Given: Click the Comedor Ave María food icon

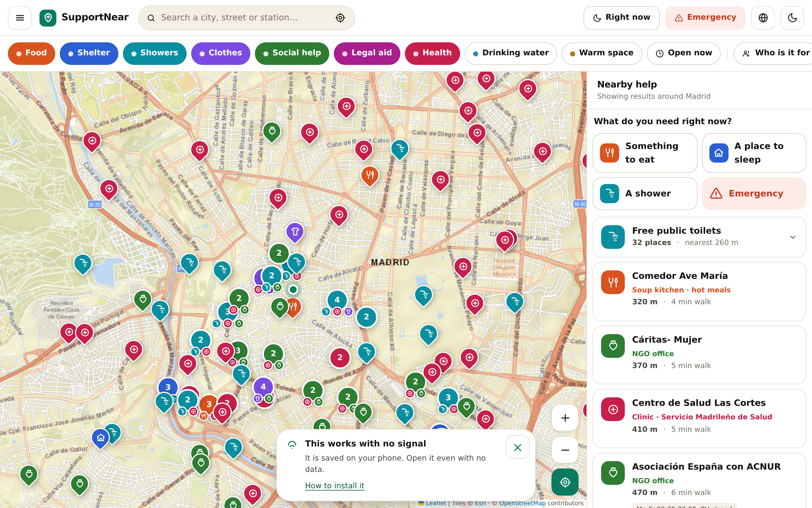Looking at the screenshot, I should (613, 282).
